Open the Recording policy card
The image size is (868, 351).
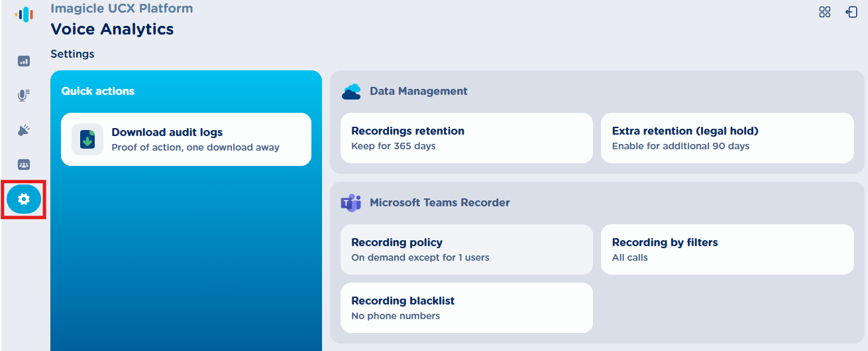[466, 249]
